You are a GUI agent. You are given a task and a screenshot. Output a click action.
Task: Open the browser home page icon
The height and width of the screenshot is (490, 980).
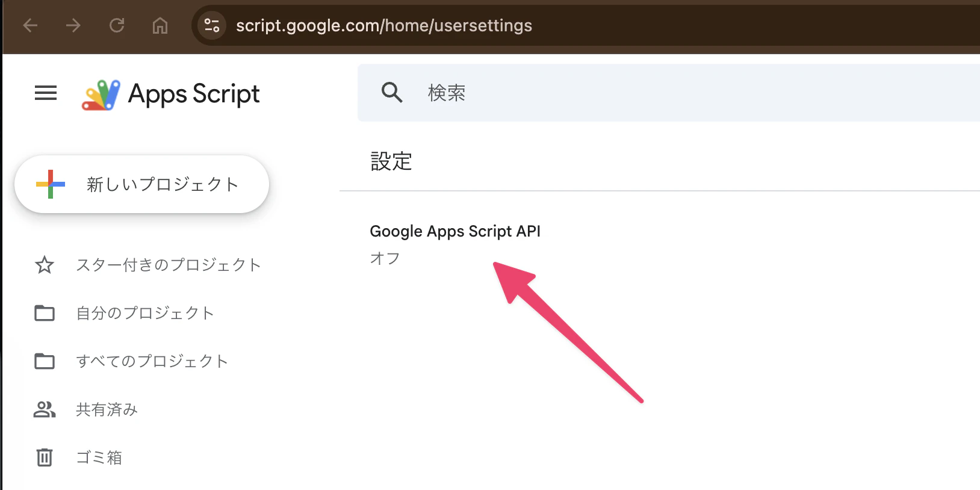[160, 25]
